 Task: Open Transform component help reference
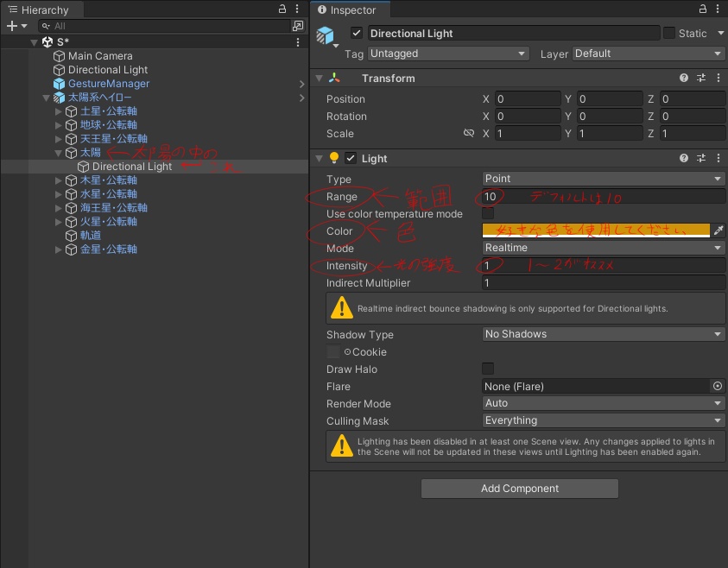click(x=683, y=78)
